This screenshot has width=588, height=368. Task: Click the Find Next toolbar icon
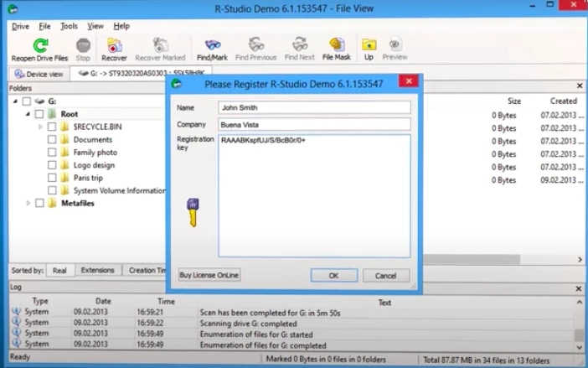[299, 45]
